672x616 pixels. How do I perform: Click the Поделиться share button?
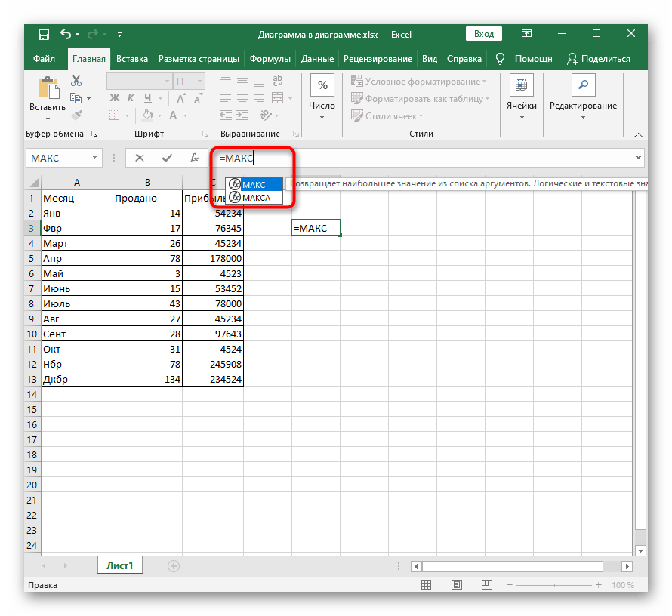[598, 59]
